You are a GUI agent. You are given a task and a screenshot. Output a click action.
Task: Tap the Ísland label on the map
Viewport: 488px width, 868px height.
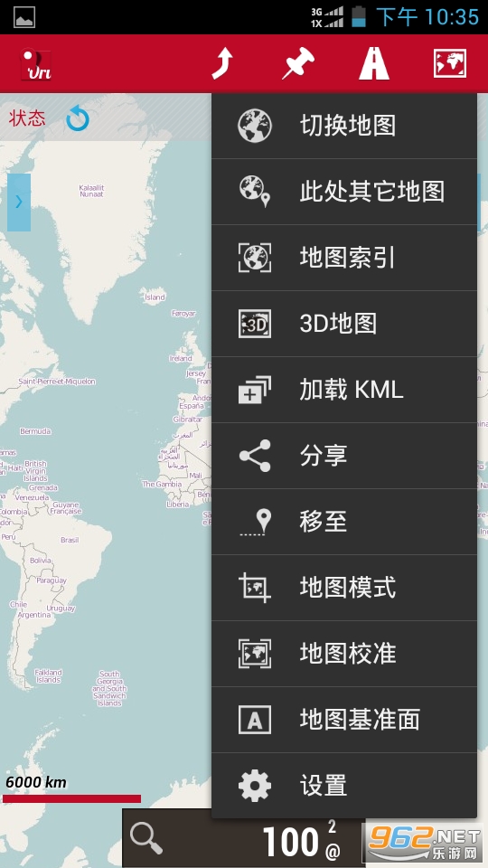(x=155, y=297)
